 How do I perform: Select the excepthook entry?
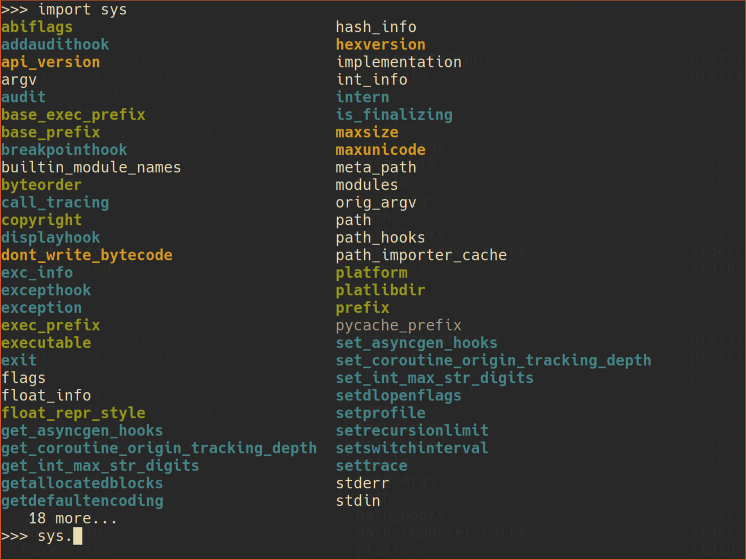click(x=46, y=290)
